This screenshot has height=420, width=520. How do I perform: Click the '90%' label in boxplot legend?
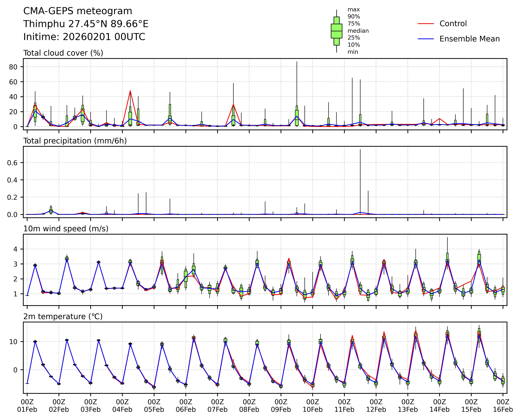coord(354,17)
